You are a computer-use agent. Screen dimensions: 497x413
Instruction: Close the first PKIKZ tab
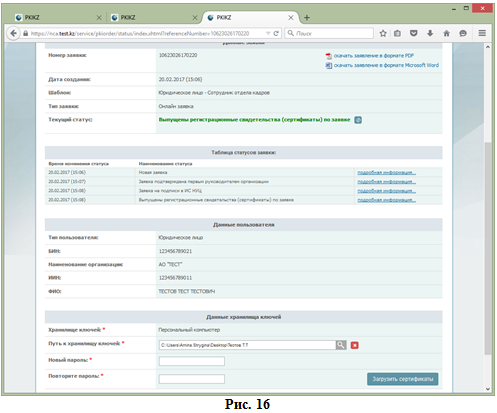(99, 18)
